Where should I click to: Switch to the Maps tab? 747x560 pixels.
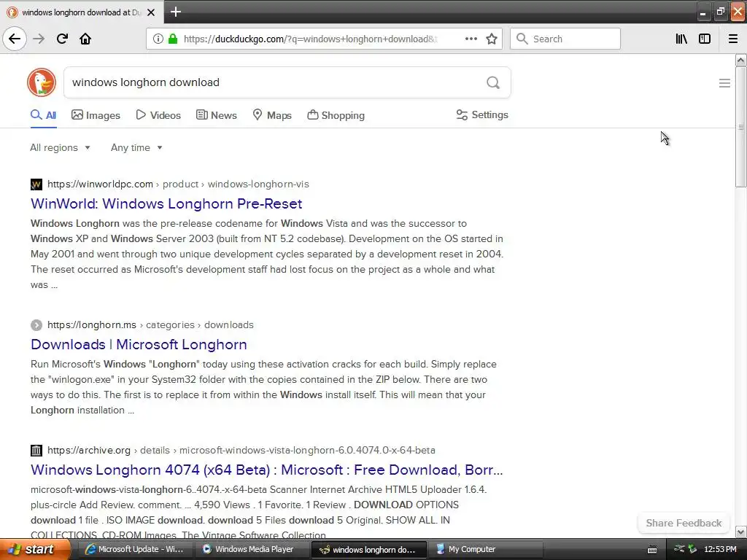coord(272,115)
